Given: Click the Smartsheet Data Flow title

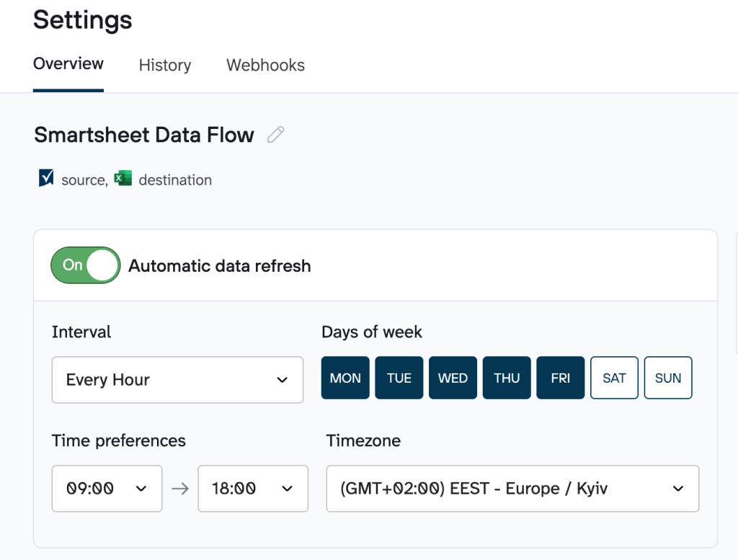Looking at the screenshot, I should [x=143, y=135].
